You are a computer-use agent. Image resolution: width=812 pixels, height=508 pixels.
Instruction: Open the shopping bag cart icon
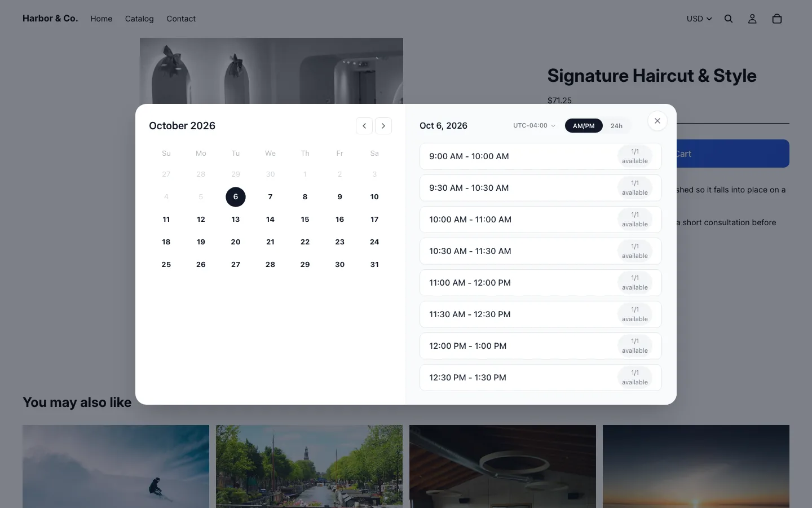click(x=777, y=19)
